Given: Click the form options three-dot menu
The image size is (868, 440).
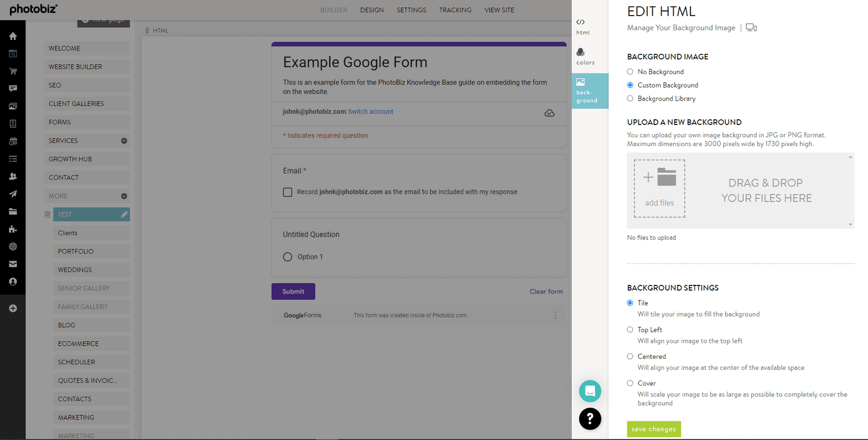Looking at the screenshot, I should (556, 315).
